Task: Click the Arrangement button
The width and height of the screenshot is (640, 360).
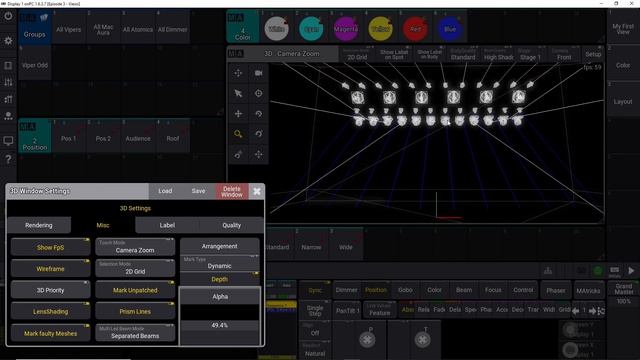Action: pyautogui.click(x=220, y=246)
